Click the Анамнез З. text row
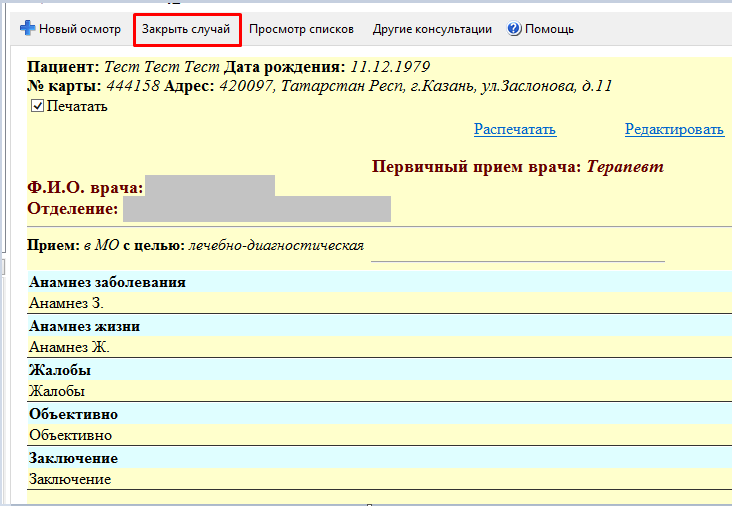 click(67, 302)
